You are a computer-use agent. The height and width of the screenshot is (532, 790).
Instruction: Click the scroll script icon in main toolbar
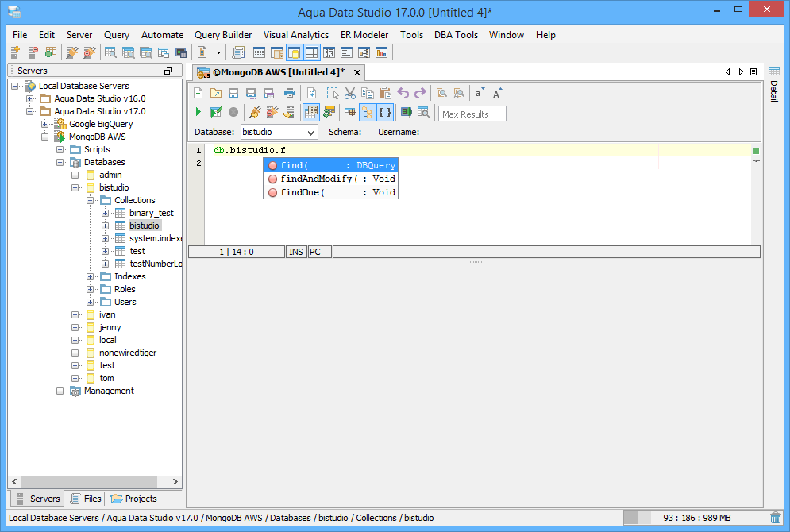238,52
